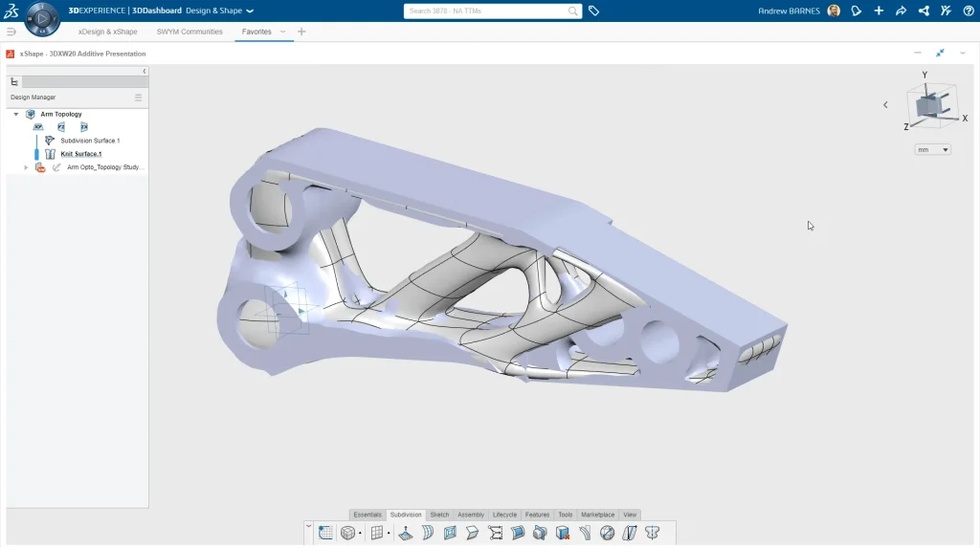Click the tag icon beside search bar
The image size is (980, 548).
tap(593, 11)
